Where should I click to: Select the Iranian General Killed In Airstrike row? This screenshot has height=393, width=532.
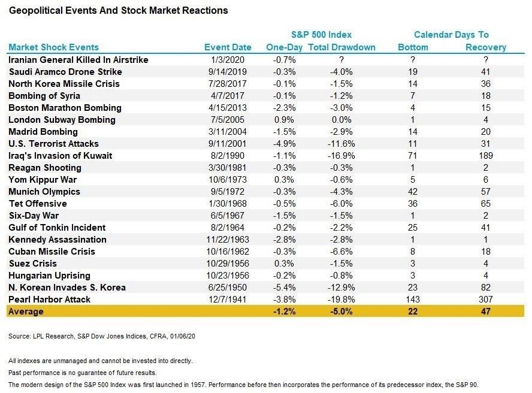(265, 60)
